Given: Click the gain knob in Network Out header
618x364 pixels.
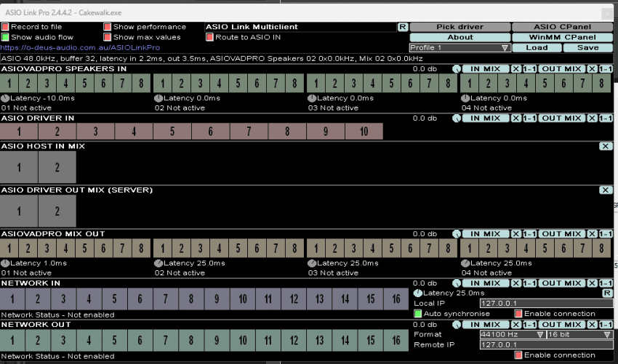Looking at the screenshot, I should coord(456,325).
